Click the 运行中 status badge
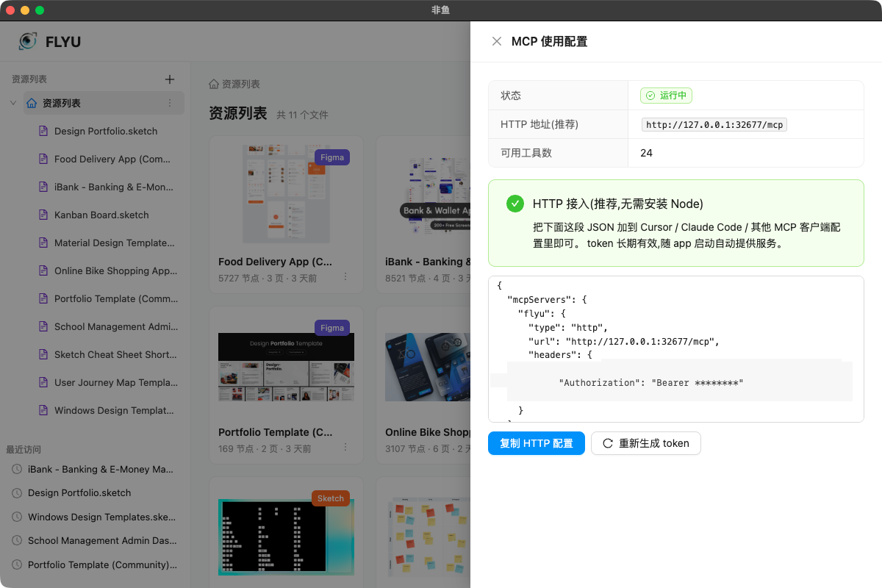882x588 pixels. coord(666,96)
